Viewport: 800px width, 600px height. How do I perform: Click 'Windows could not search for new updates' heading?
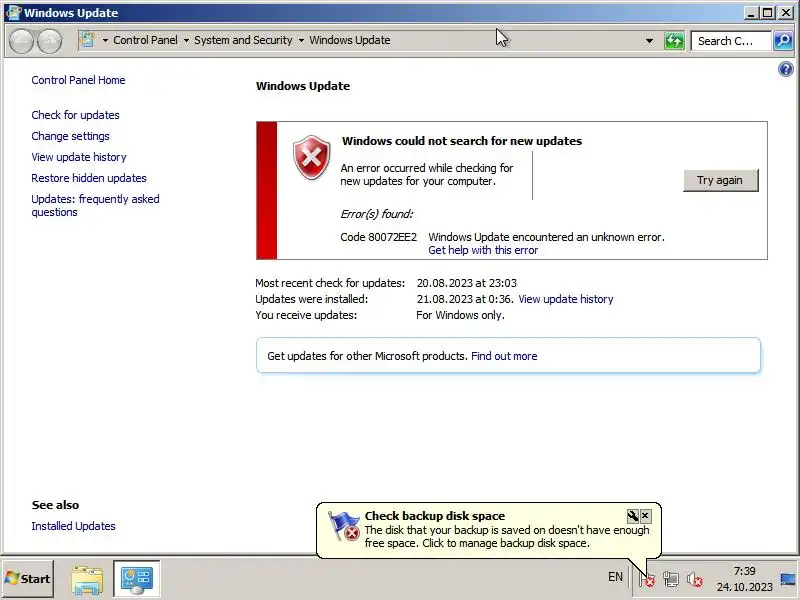[x=462, y=141]
